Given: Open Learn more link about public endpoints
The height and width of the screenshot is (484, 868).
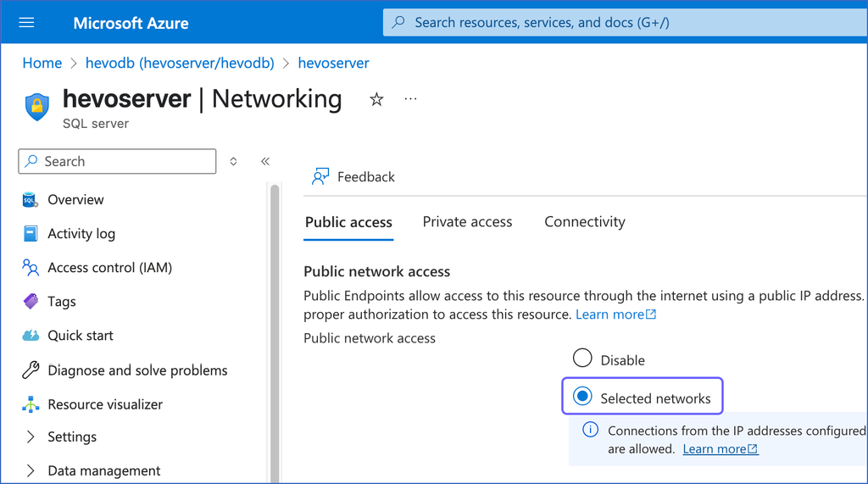Looking at the screenshot, I should pyautogui.click(x=615, y=314).
